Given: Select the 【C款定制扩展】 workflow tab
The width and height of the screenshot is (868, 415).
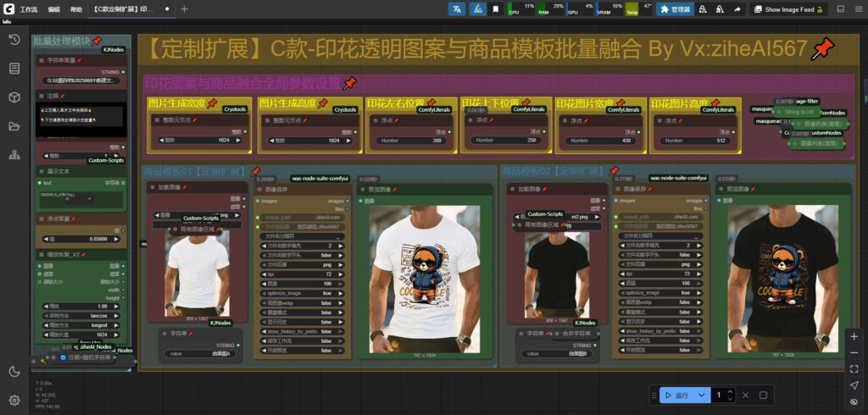Looking at the screenshot, I should click(131, 9).
